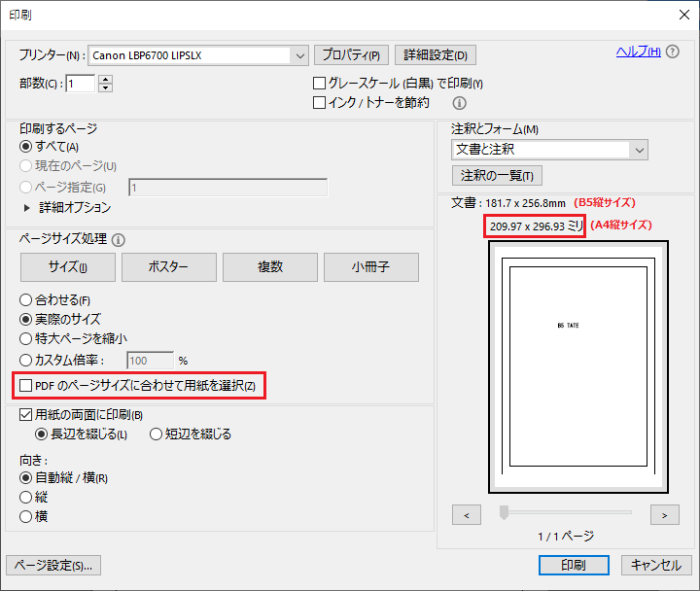Close the 印刷 dialog window

pos(683,15)
